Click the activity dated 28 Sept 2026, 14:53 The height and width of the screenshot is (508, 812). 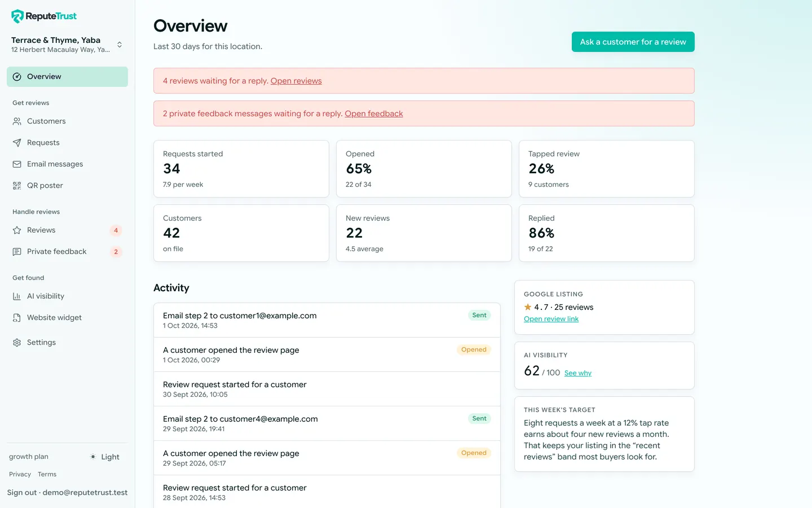coord(327,492)
